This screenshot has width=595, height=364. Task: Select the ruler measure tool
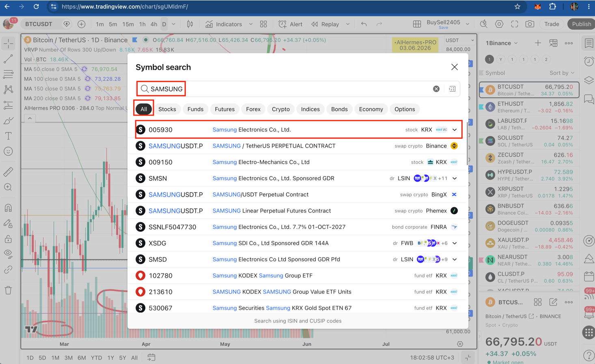coord(8,172)
